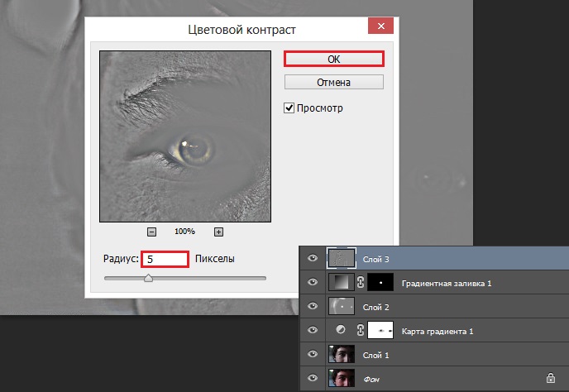Select the layer name Фон
Screen dimensions: 569x392
[371, 380]
